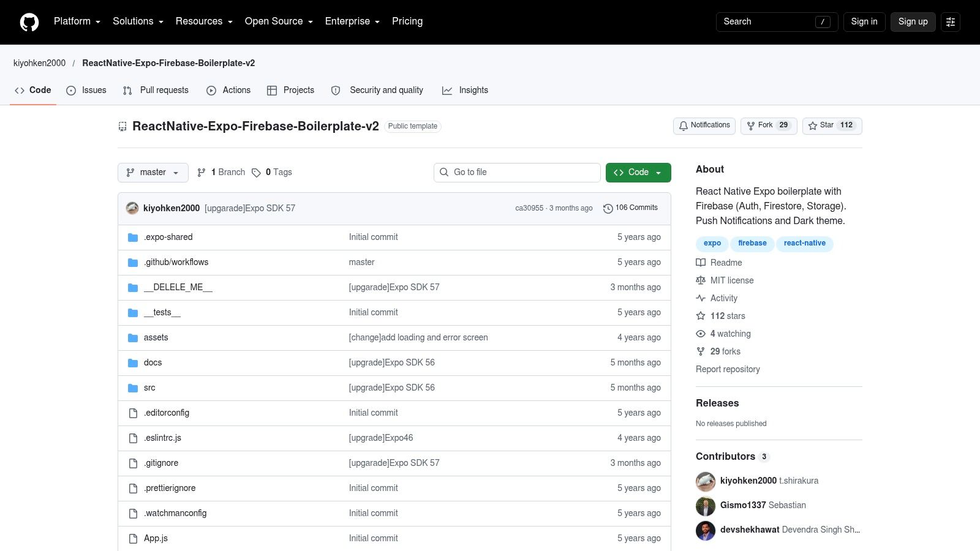980x551 pixels.
Task: Open the Pull requests tab
Action: (156, 90)
